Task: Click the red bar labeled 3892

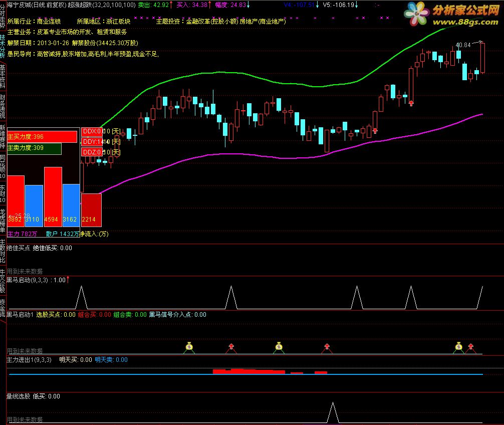Action: click(x=16, y=201)
